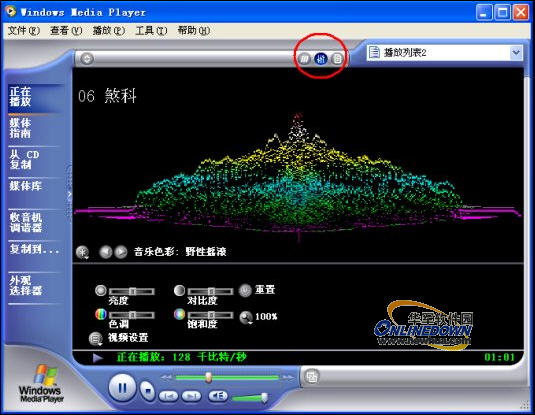Viewport: 535px width, 415px height.
Task: Click the track title 06 煞科
Action: 107,96
